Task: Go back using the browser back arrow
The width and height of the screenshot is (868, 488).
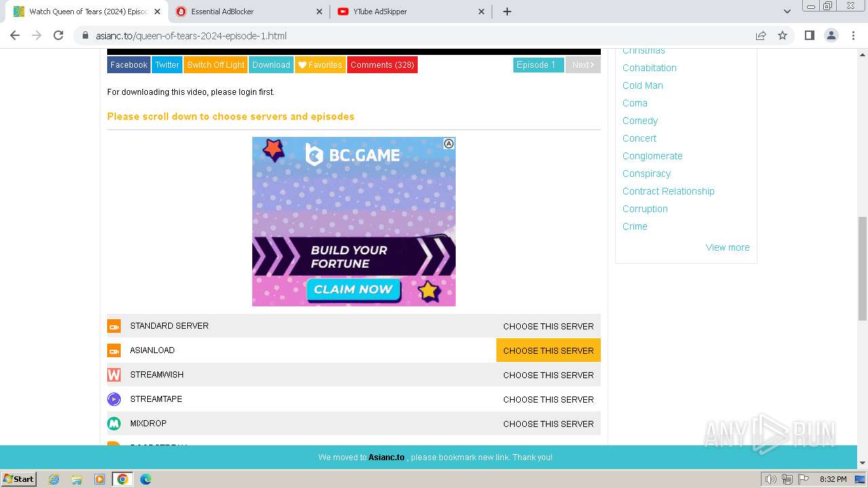Action: tap(15, 35)
